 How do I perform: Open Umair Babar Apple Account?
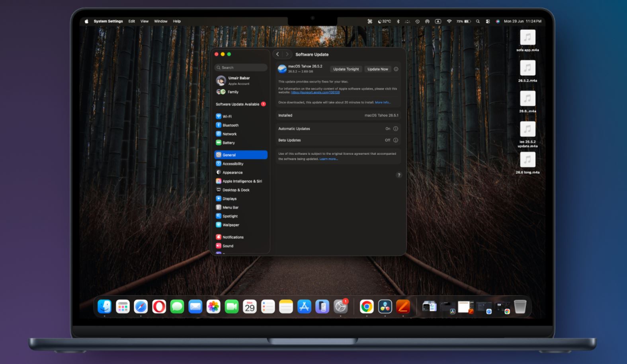[241, 81]
